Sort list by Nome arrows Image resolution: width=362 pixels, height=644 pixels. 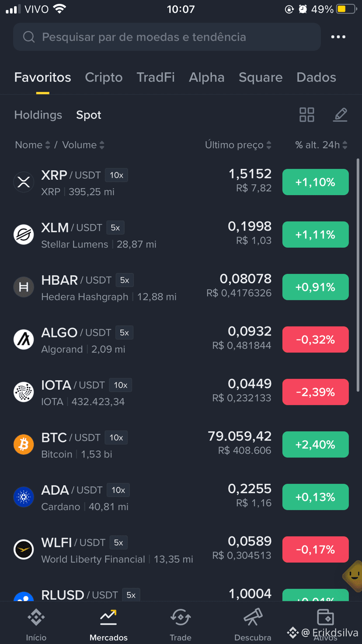tap(48, 145)
